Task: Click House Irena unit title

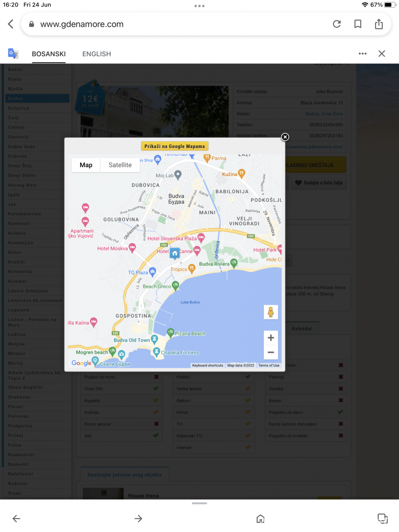Action: (x=143, y=495)
